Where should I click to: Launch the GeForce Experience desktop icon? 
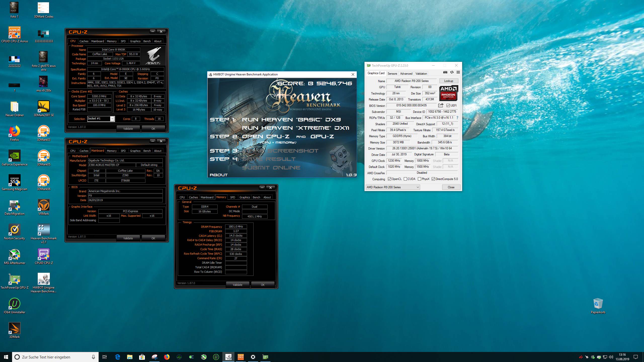(15, 158)
